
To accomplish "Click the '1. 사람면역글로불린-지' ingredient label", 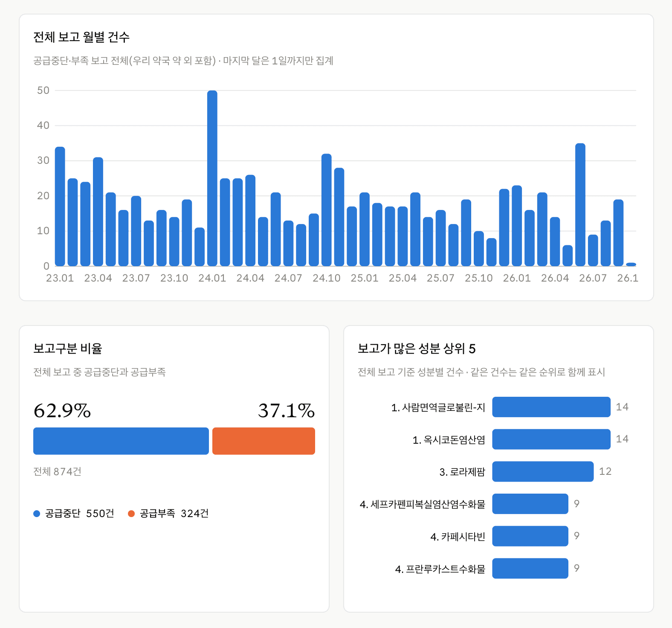I will tap(438, 407).
